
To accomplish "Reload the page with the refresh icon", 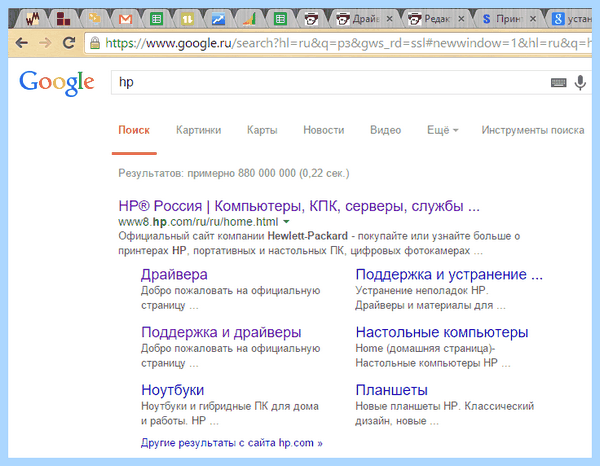I will 69,43.
